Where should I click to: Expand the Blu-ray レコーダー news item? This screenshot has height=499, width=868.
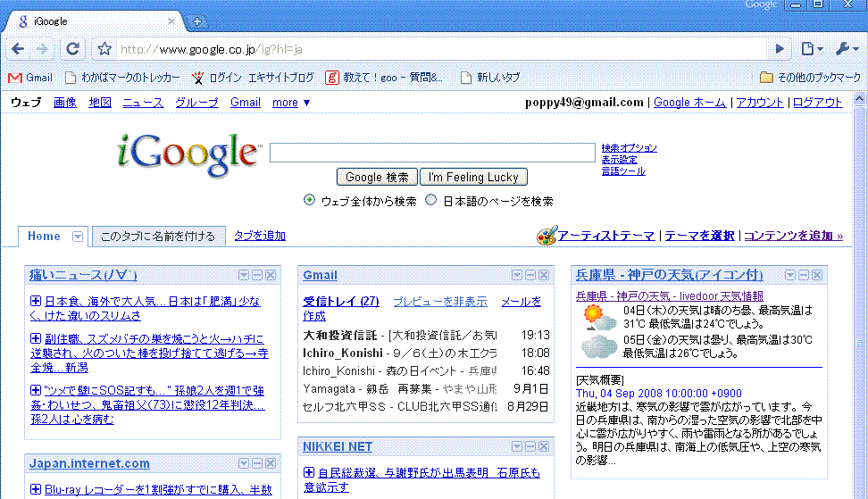pyautogui.click(x=36, y=489)
